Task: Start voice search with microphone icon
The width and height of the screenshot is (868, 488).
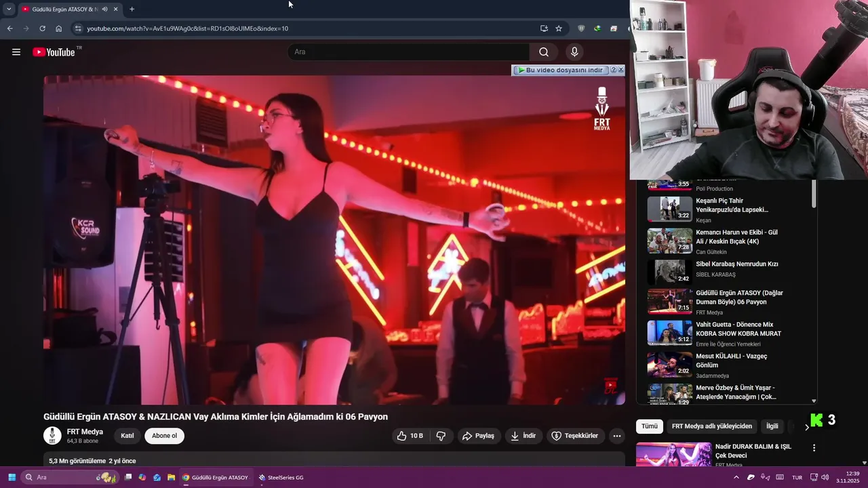Action: (x=574, y=52)
